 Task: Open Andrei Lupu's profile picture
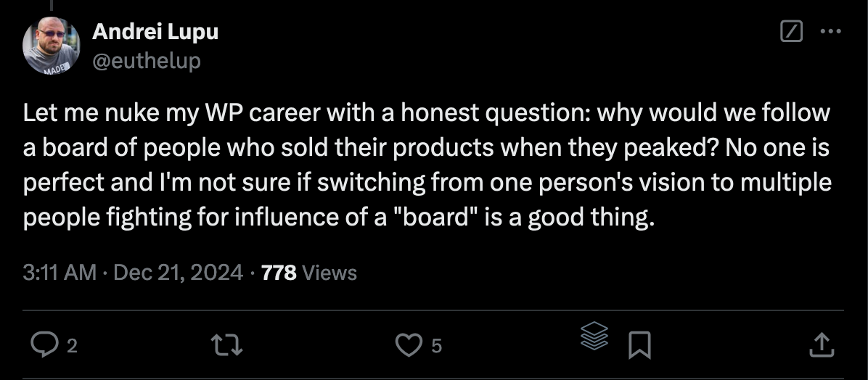pyautogui.click(x=51, y=45)
